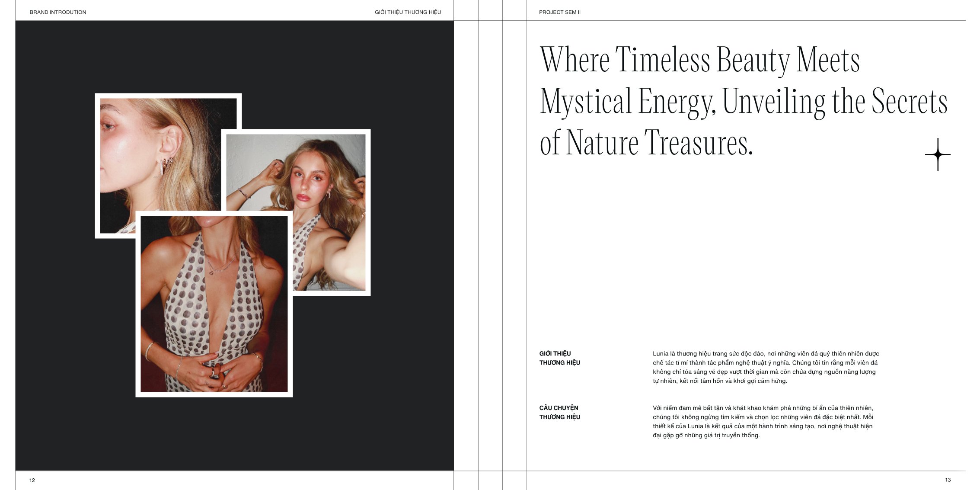Click the headline line 'of Nature Treasures.'

[x=646, y=142]
